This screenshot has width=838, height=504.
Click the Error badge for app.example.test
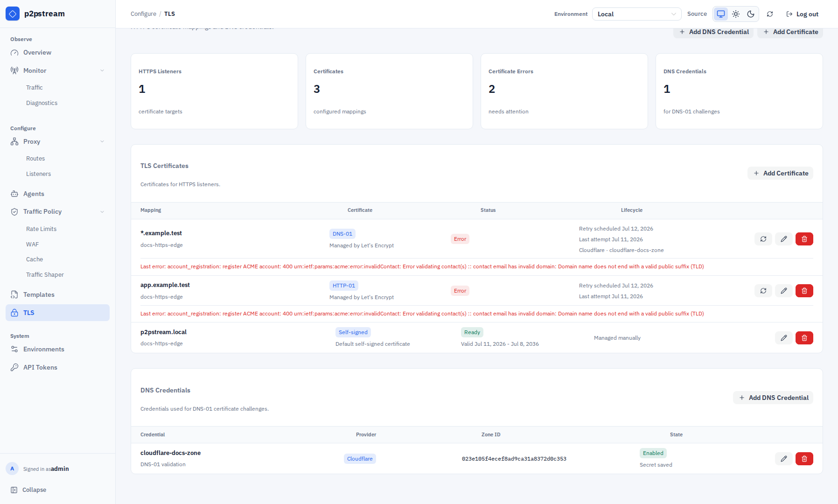[x=460, y=291]
